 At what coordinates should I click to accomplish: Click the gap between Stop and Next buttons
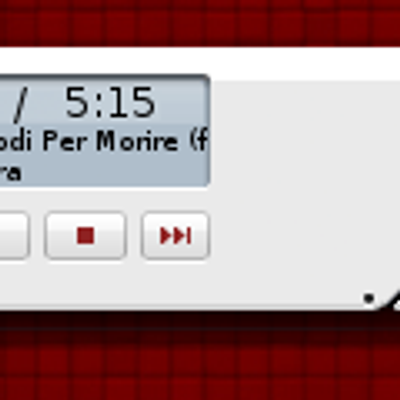[x=134, y=235]
